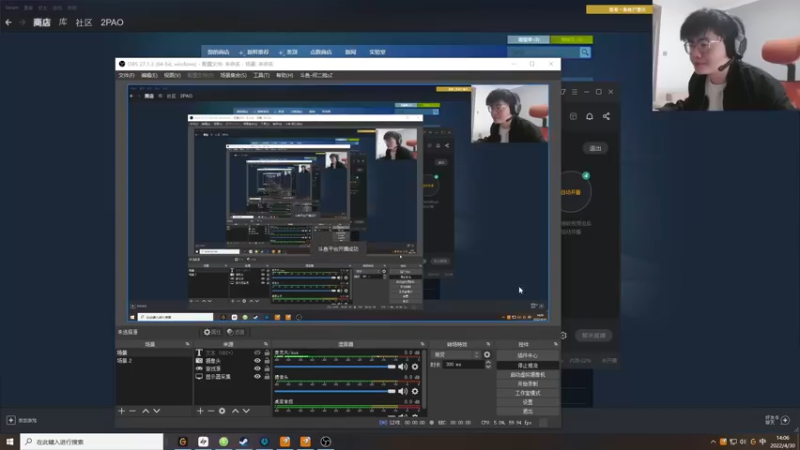The width and height of the screenshot is (800, 450).
Task: Pop out the 来源 dock panel icon
Action: tap(266, 344)
